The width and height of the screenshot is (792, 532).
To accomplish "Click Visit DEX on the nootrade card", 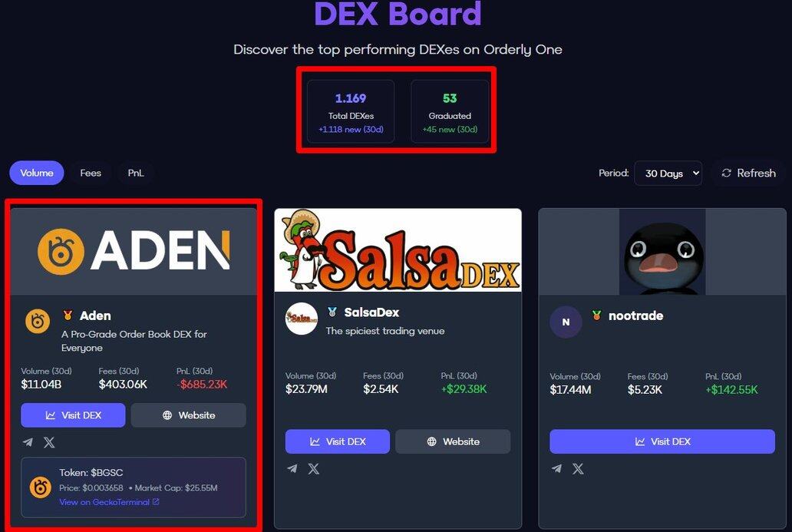I will (662, 441).
